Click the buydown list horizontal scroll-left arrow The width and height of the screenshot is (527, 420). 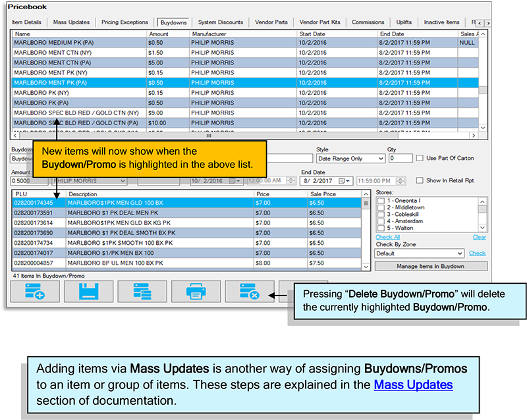pos(14,136)
